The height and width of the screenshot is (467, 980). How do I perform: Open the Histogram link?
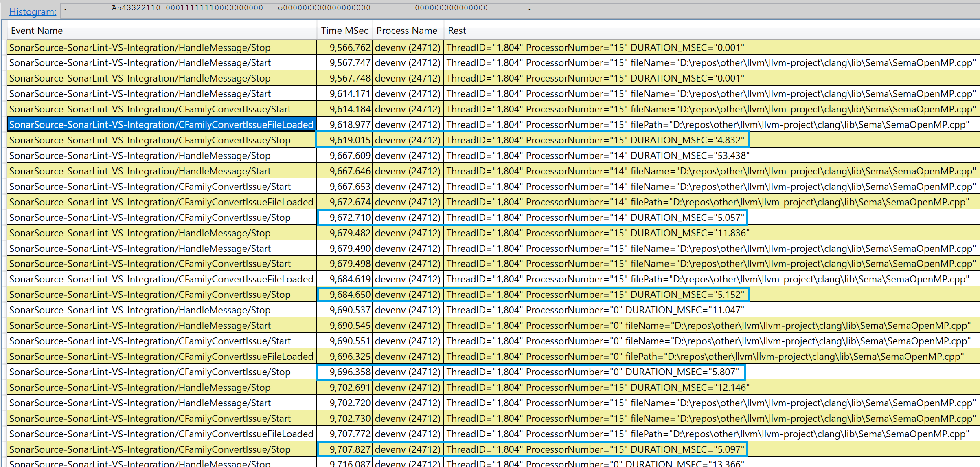32,12
